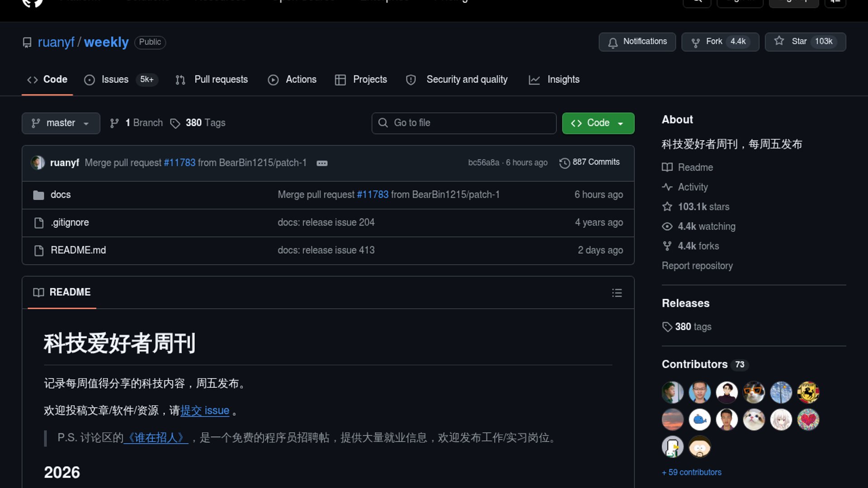Open commit 'docs: release issue 204'
This screenshot has height=488, width=868.
[326, 222]
